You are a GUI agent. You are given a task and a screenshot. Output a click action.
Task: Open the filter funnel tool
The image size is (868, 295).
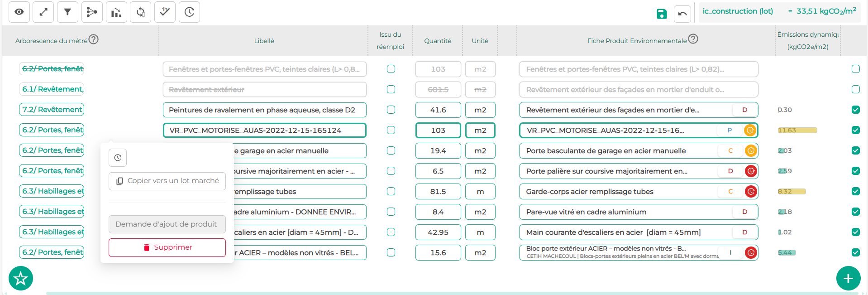[x=67, y=12]
